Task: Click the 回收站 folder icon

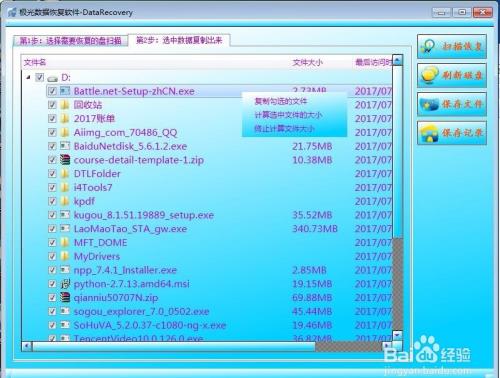Action: [65, 105]
